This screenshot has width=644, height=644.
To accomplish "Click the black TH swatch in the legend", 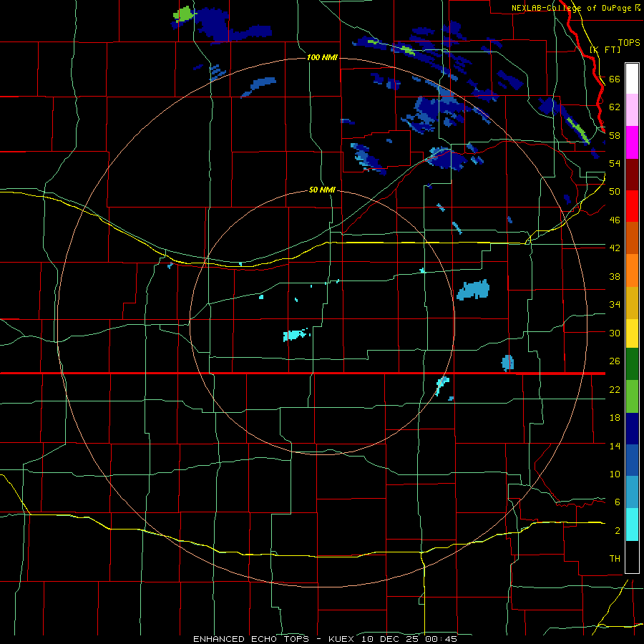I will pyautogui.click(x=632, y=557).
